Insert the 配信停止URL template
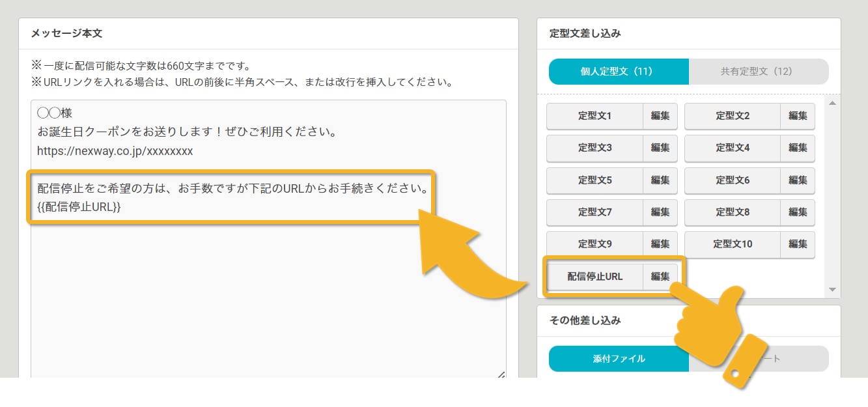Image resolution: width=868 pixels, height=407 pixels. 595,276
